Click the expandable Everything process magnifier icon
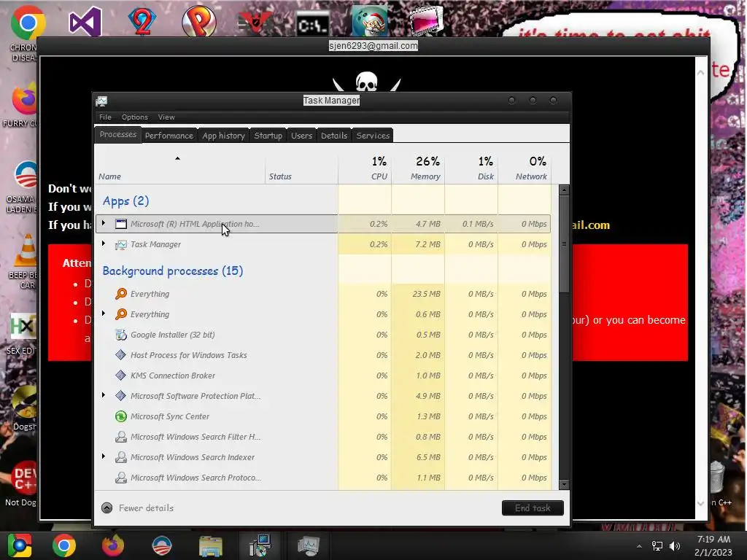Image resolution: width=747 pixels, height=560 pixels. point(121,314)
